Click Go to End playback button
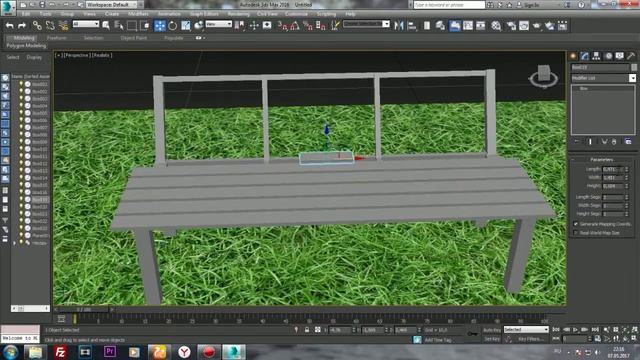Screen dimensions: 640x360 point(595,329)
